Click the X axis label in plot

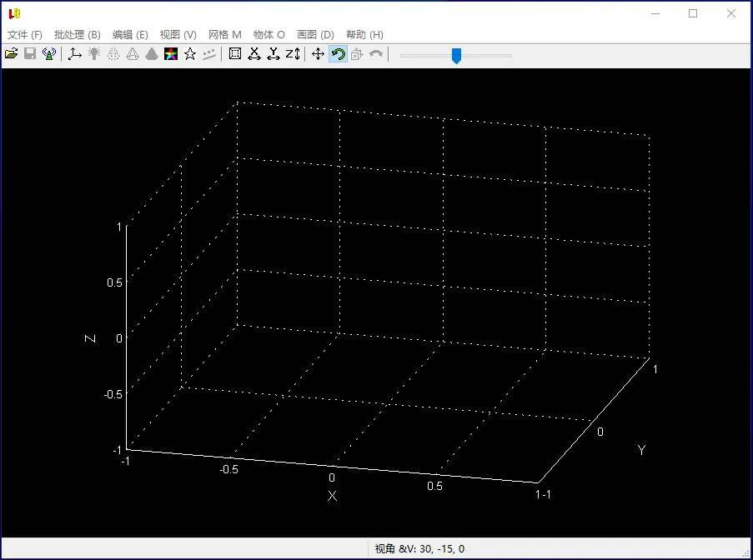332,496
